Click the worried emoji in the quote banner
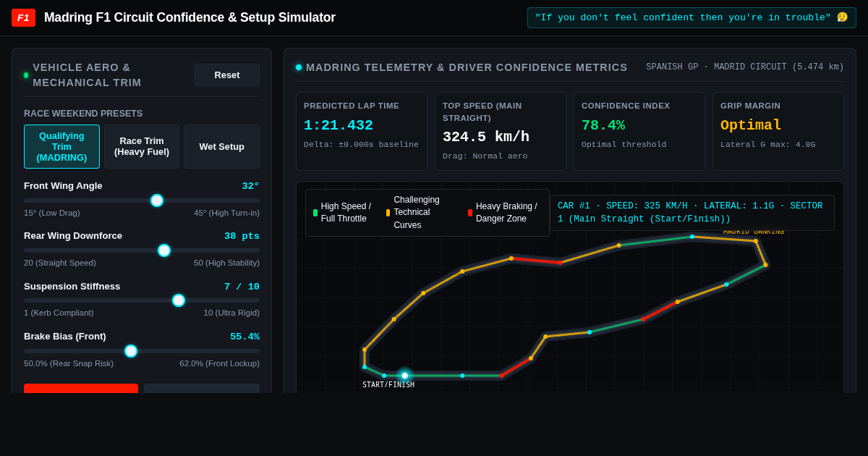Image resolution: width=868 pixels, height=456 pixels. [842, 17]
